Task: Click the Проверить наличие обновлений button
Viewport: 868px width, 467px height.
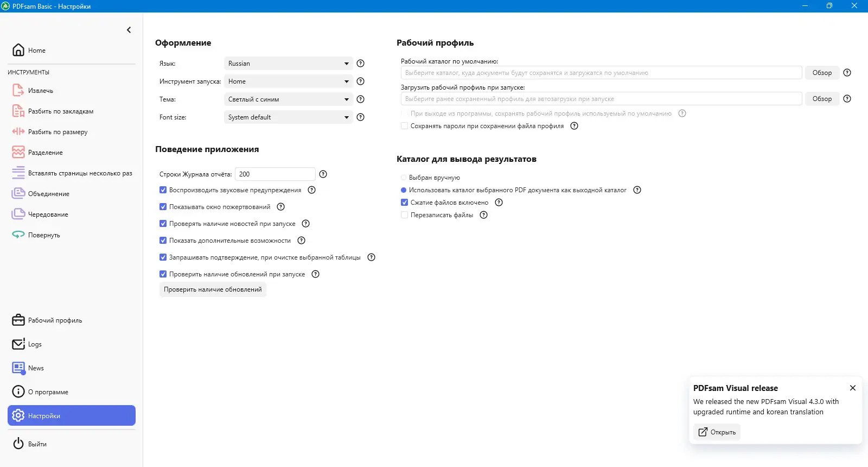Action: click(x=213, y=289)
